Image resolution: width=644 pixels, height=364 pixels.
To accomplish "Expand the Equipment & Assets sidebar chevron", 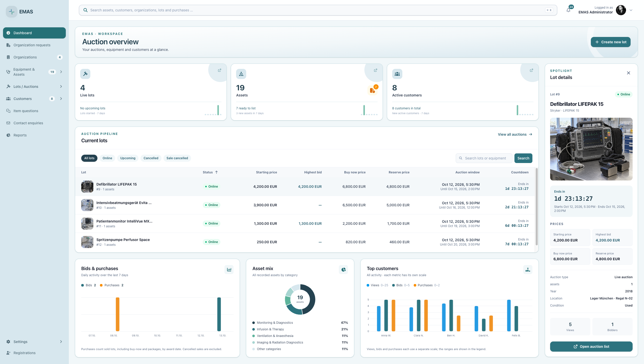I will (x=61, y=72).
